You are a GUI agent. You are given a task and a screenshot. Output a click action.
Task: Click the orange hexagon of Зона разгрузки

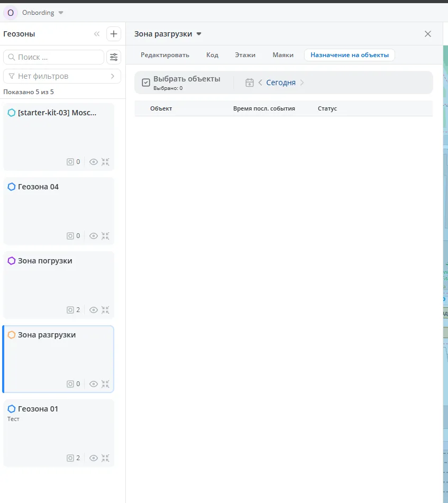click(12, 335)
